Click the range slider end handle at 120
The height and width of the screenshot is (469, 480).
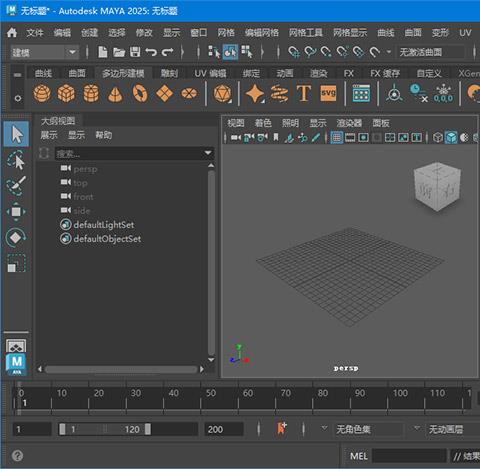coord(148,429)
